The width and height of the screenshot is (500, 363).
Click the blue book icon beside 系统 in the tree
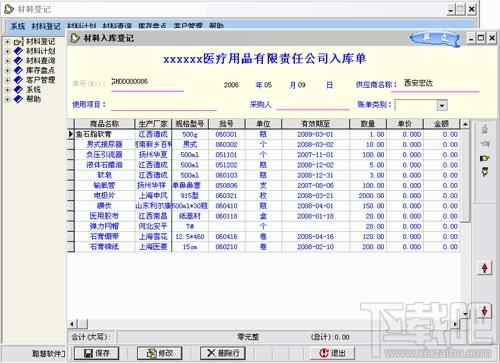pos(18,90)
